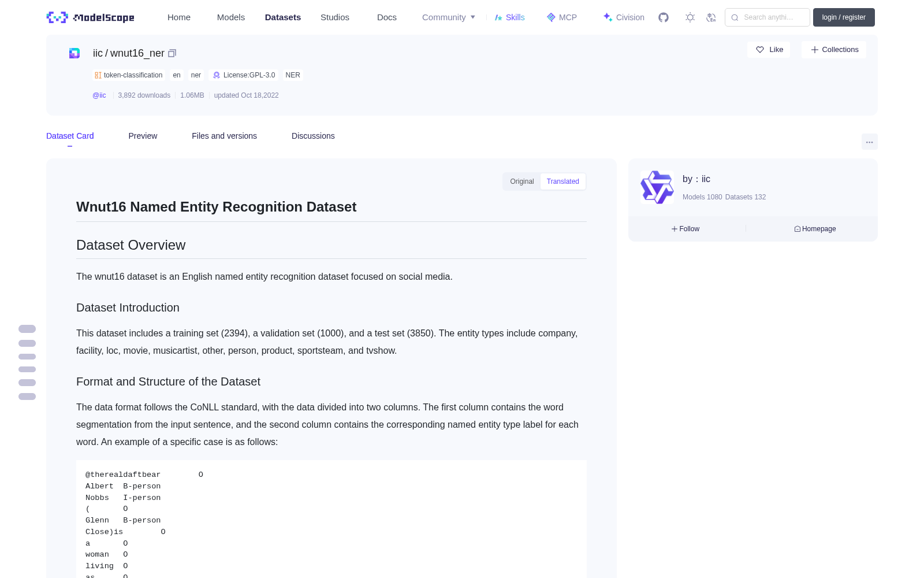The height and width of the screenshot is (578, 924).
Task: Click 'Datasets 132' count text
Action: coord(746,197)
